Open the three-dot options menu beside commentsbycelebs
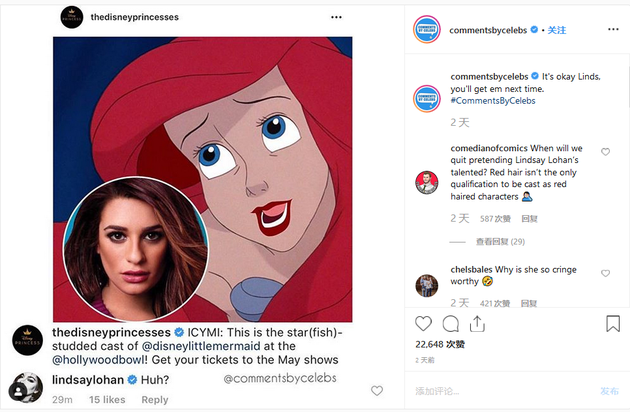The image size is (630, 412). [613, 29]
